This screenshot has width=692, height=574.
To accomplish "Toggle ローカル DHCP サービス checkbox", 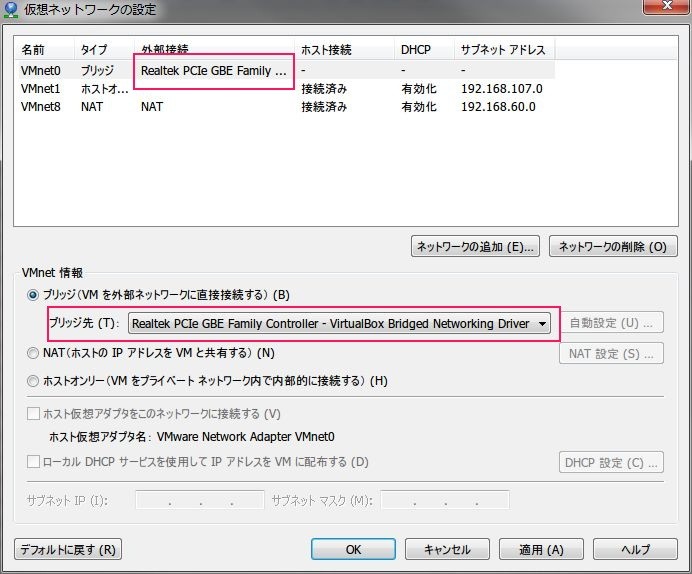I will click(33, 462).
